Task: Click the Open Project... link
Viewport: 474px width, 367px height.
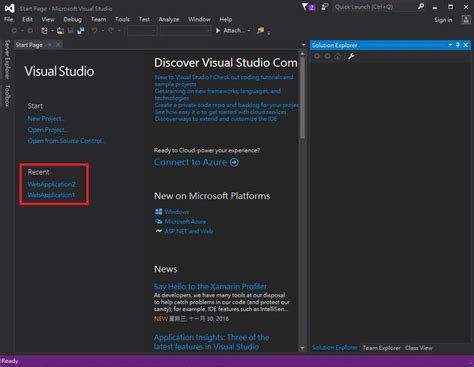Action: [x=48, y=130]
